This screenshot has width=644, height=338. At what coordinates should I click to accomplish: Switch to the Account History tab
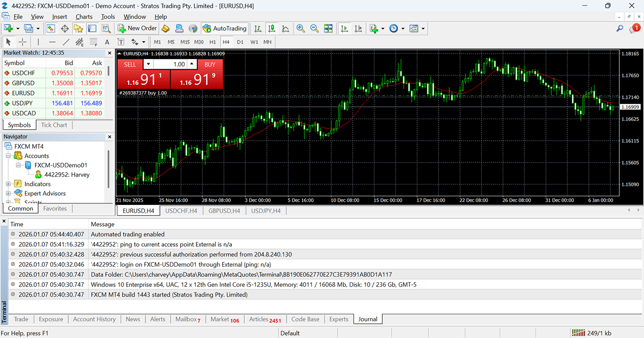coord(94,319)
